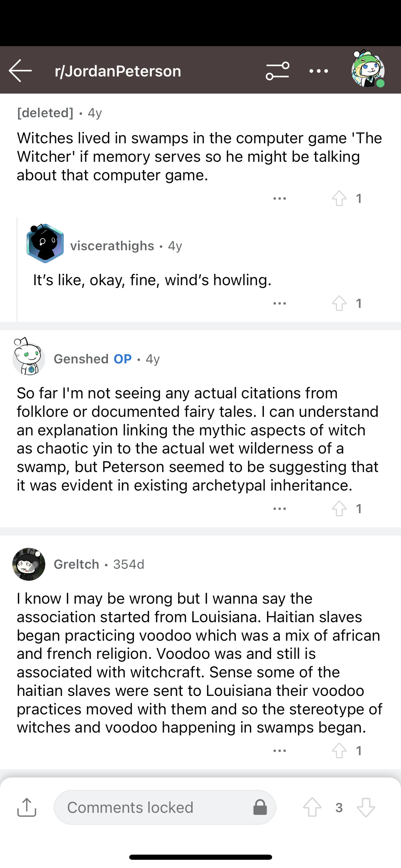
Task: Downvote the post in the bottom bar
Action: (x=366, y=807)
